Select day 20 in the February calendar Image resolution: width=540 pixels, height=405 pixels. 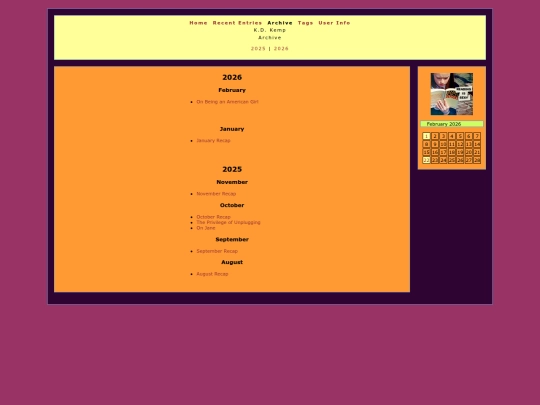tap(469, 152)
